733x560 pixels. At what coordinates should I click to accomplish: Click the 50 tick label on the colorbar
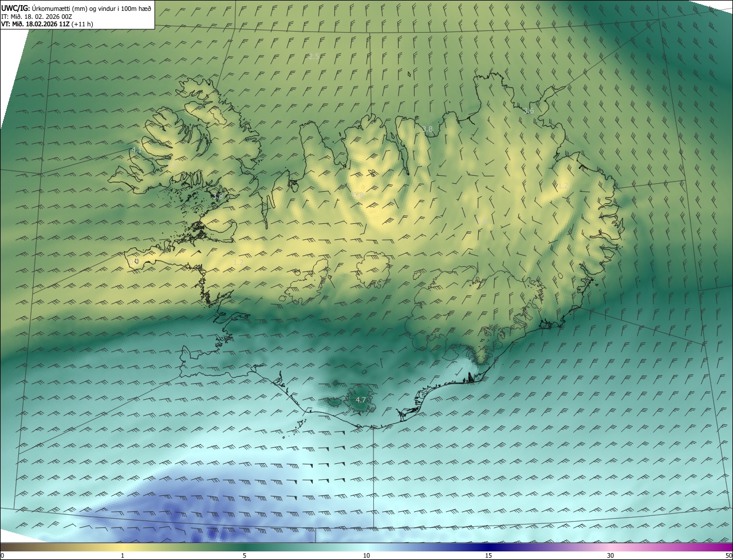(728, 555)
